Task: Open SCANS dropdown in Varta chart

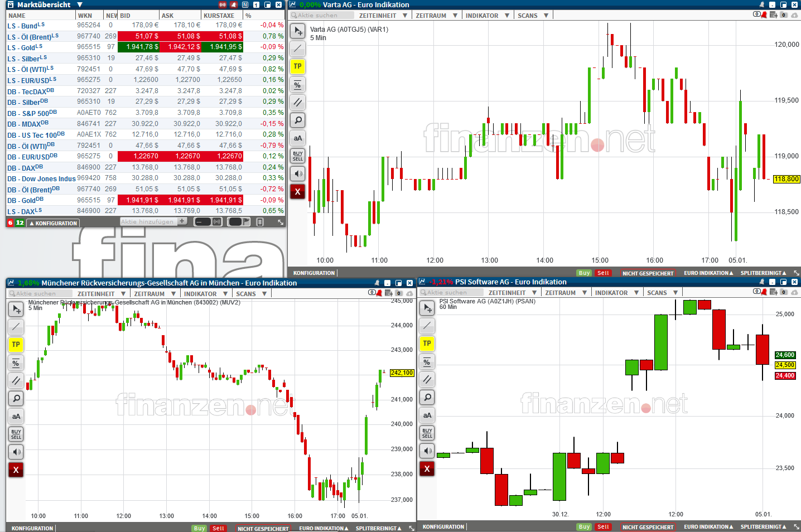Action: coord(533,16)
